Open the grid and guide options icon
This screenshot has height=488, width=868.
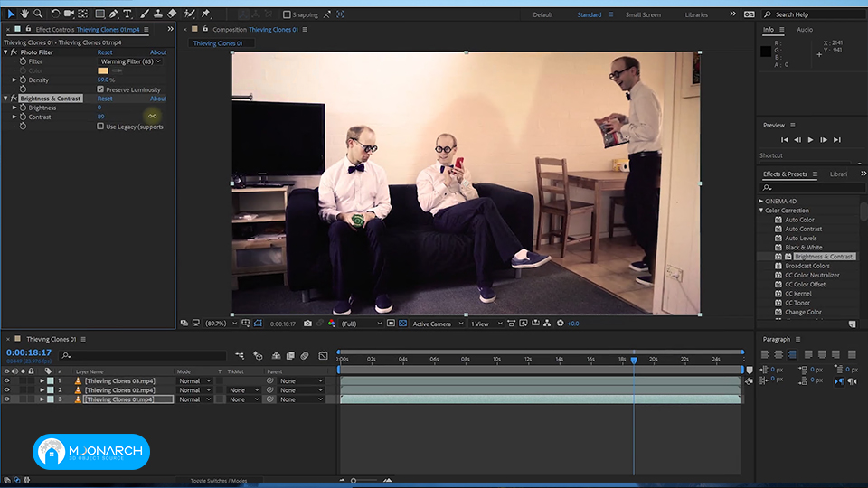pos(246,324)
